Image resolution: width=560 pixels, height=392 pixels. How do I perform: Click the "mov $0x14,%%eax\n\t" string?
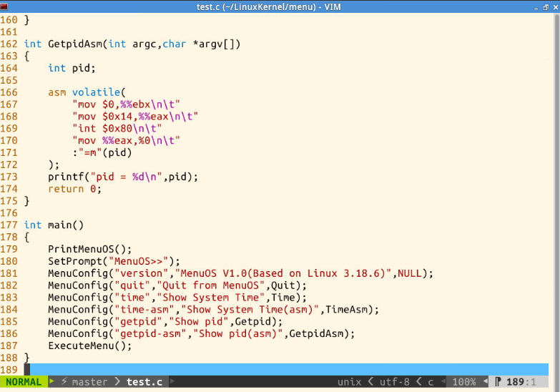click(x=135, y=117)
